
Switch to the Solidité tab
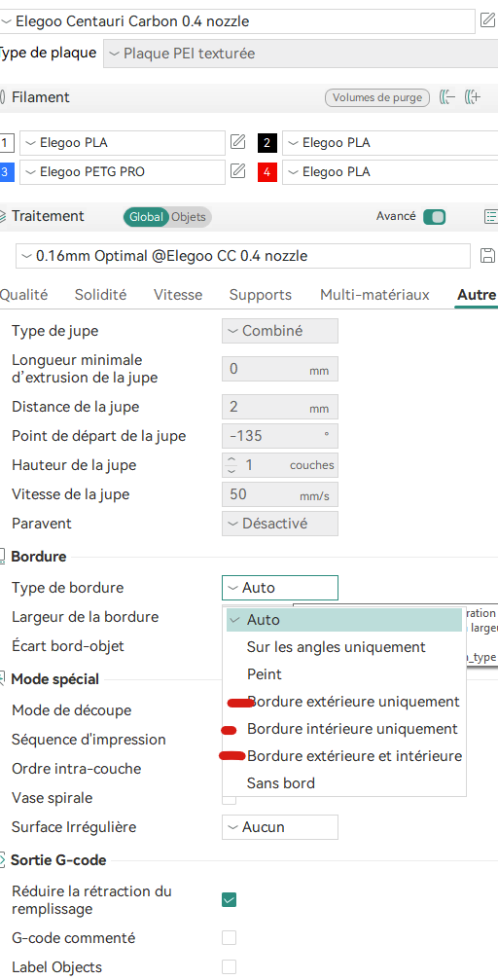tap(100, 295)
